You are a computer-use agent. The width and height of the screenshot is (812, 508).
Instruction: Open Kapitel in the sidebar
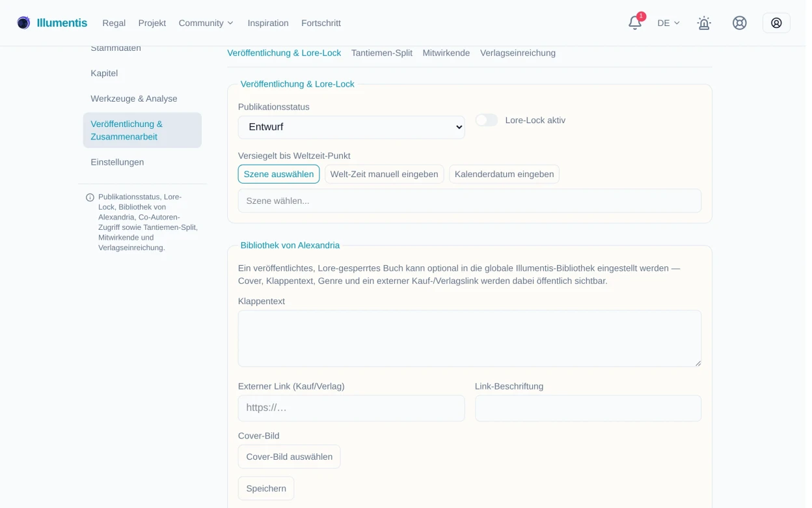pyautogui.click(x=142, y=74)
